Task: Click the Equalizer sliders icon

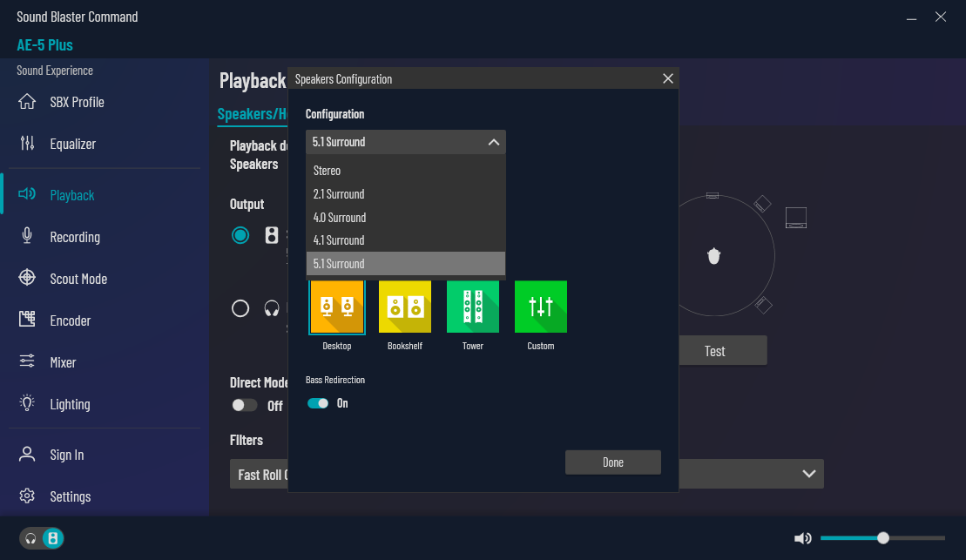Action: tap(27, 144)
